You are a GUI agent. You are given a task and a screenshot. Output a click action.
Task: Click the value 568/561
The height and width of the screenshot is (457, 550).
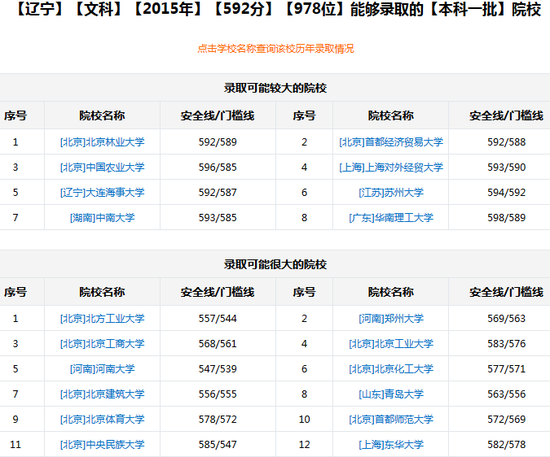pyautogui.click(x=217, y=344)
